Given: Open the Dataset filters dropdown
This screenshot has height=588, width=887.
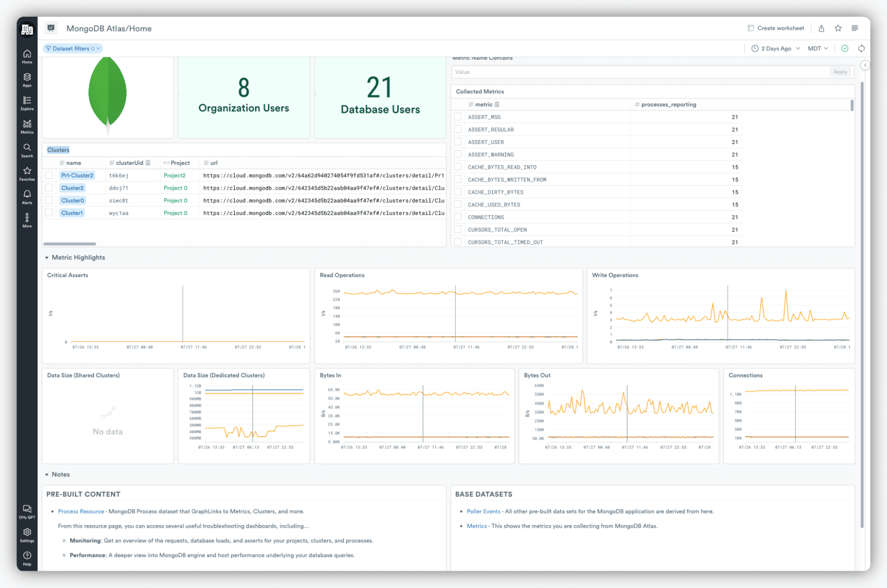Looking at the screenshot, I should (73, 48).
